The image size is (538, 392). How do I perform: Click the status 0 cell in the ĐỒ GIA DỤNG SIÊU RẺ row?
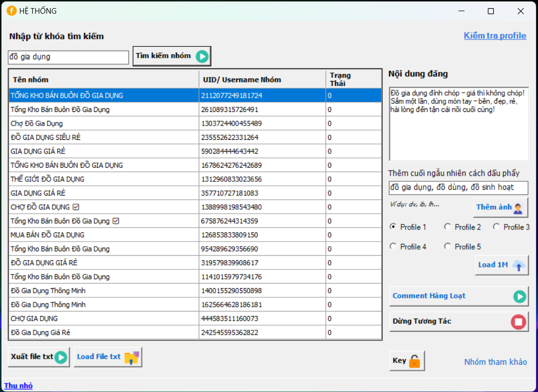(x=353, y=137)
